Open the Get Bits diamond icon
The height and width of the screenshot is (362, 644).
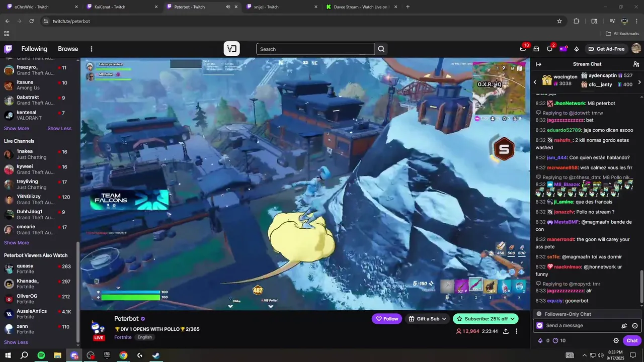coord(577,49)
